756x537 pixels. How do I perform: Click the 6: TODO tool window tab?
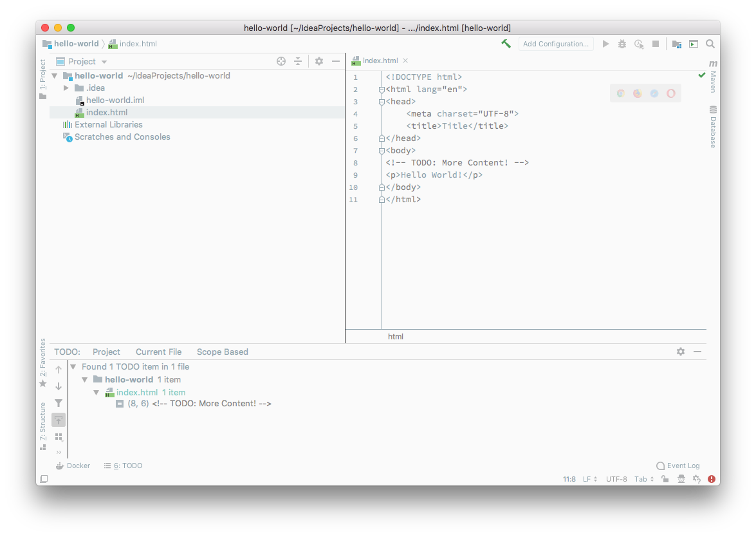click(124, 466)
